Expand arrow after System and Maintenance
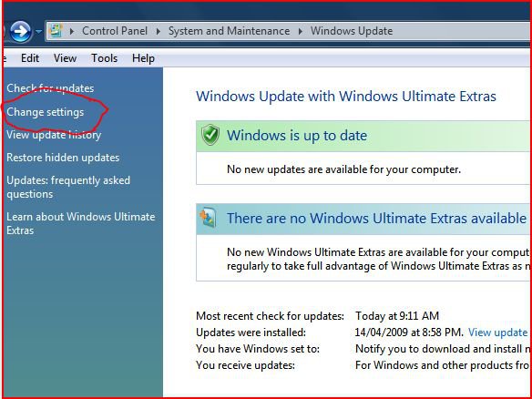 click(x=301, y=31)
